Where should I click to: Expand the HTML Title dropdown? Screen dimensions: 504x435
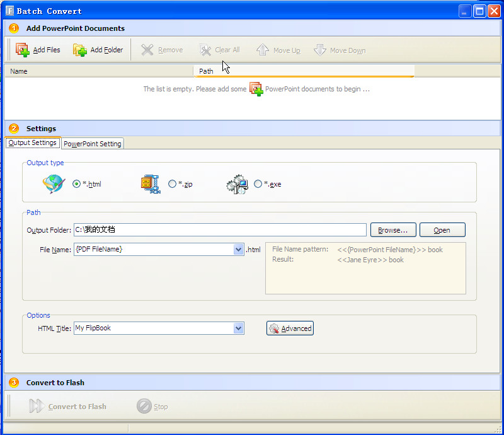(x=239, y=328)
